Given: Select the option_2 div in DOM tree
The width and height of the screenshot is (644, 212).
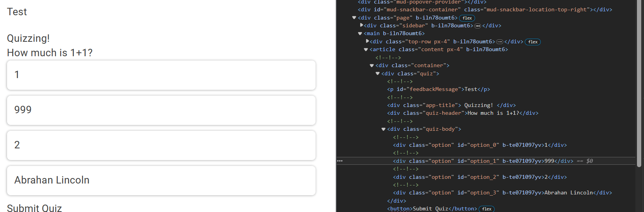Looking at the screenshot, I should [x=480, y=177].
